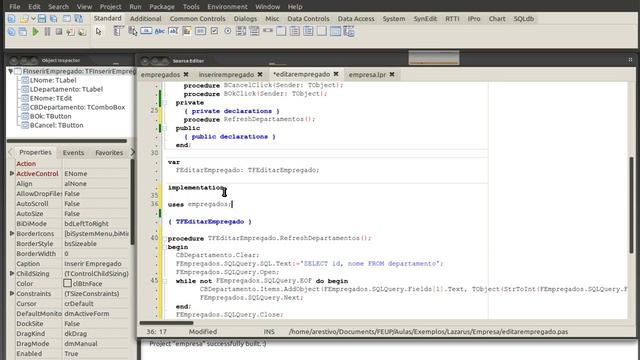Select the pointer selection tool in component palette
The height and width of the screenshot is (360, 640).
pos(98,31)
